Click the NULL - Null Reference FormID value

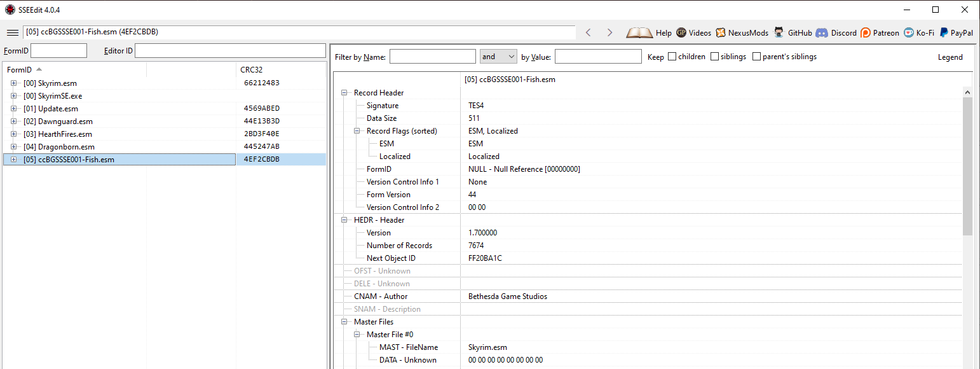524,169
